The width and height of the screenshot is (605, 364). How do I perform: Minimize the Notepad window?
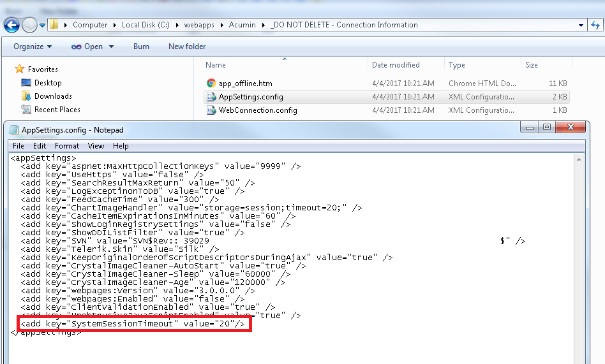tap(530, 127)
